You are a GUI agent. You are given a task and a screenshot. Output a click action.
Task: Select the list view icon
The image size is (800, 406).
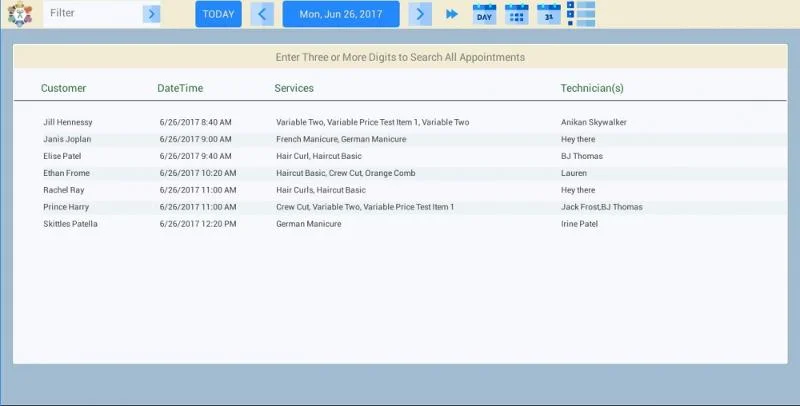click(581, 14)
